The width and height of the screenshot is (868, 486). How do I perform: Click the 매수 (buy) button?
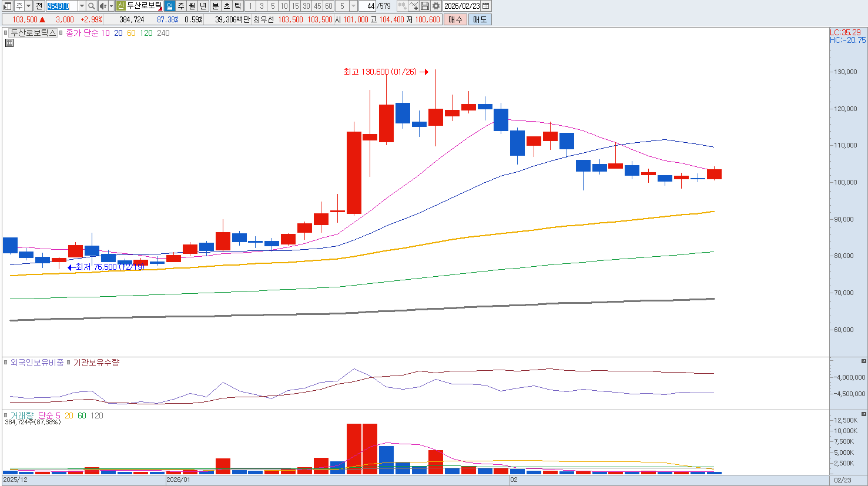pos(455,19)
